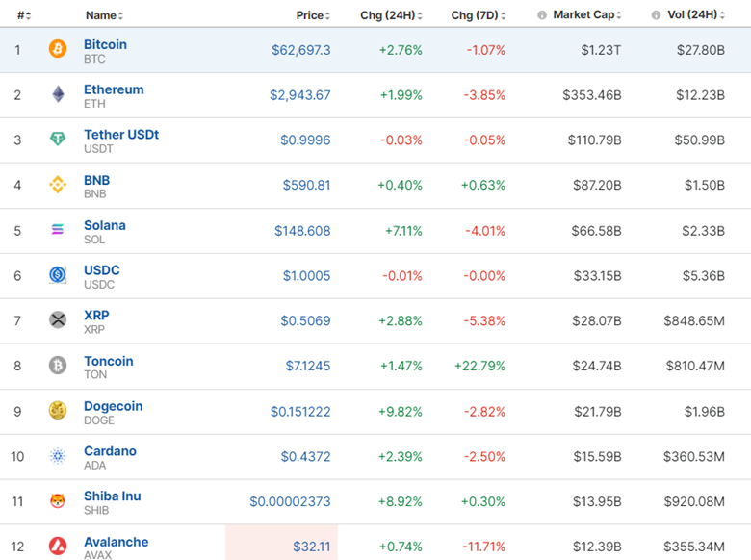Viewport: 751px width, 560px height.
Task: Open the Tether USDt page link
Action: coord(121,135)
